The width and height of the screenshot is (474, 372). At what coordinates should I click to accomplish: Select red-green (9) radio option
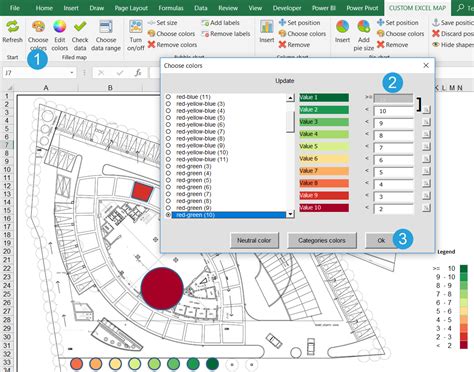tap(168, 208)
